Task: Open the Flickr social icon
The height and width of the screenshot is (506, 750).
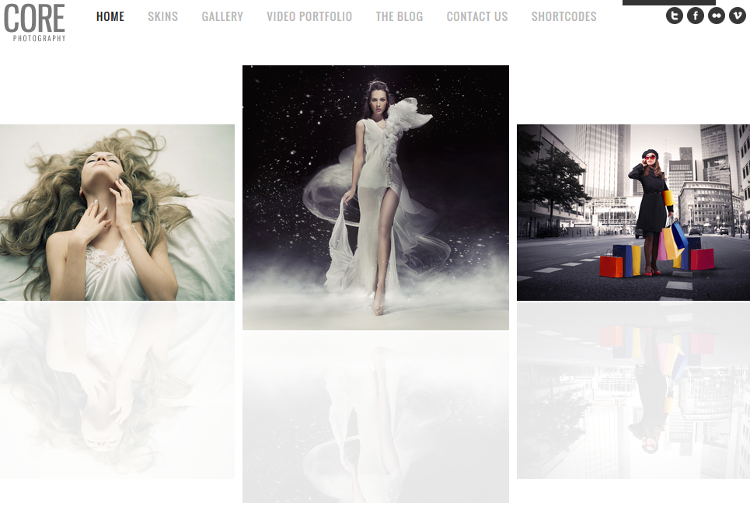Action: [x=717, y=16]
